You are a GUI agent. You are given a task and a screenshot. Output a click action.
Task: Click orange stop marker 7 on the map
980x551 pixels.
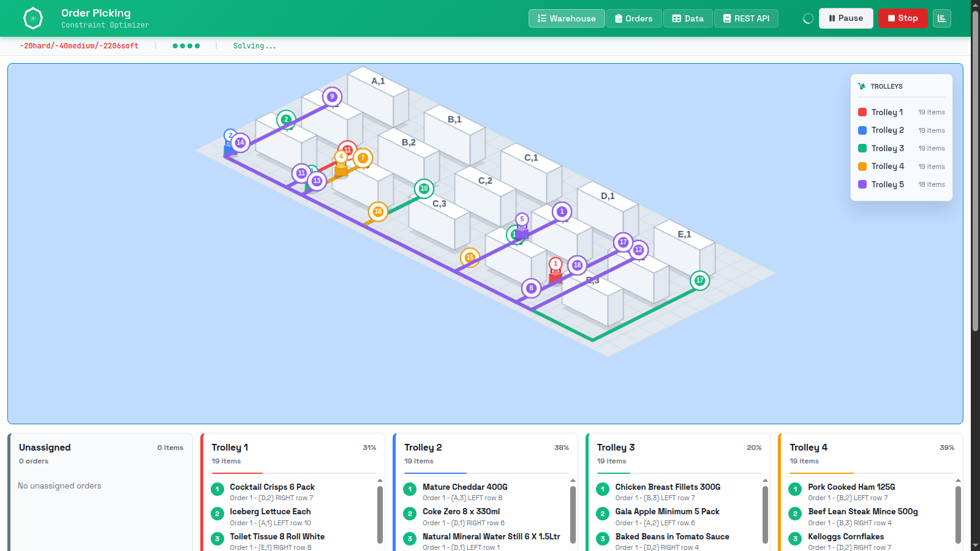[x=363, y=158]
